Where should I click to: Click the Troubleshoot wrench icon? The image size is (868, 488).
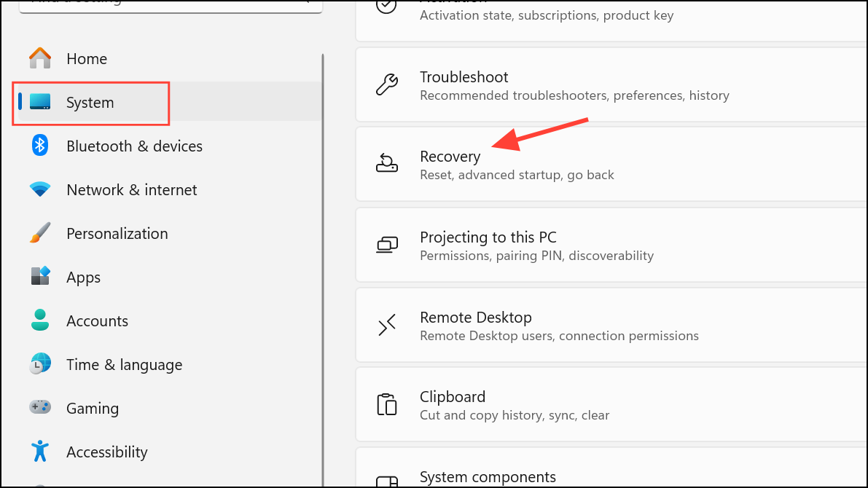coord(387,85)
